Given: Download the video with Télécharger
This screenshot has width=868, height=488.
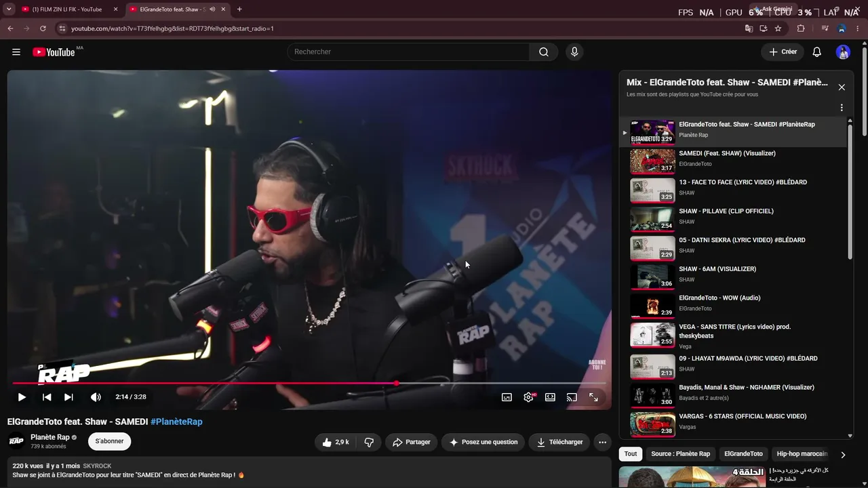Looking at the screenshot, I should point(559,442).
